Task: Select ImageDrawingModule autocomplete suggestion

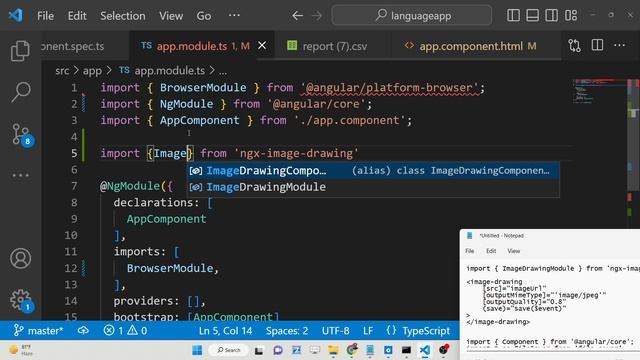Action: (x=373, y=187)
